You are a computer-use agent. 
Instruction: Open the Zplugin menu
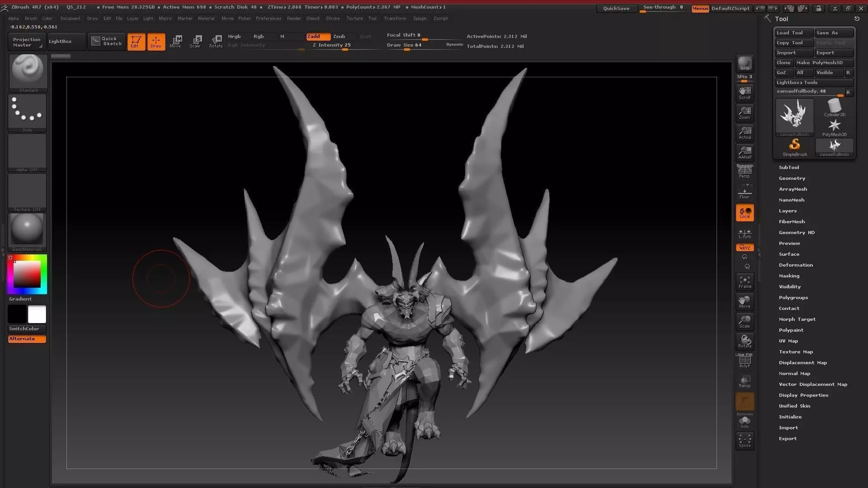pyautogui.click(x=420, y=19)
